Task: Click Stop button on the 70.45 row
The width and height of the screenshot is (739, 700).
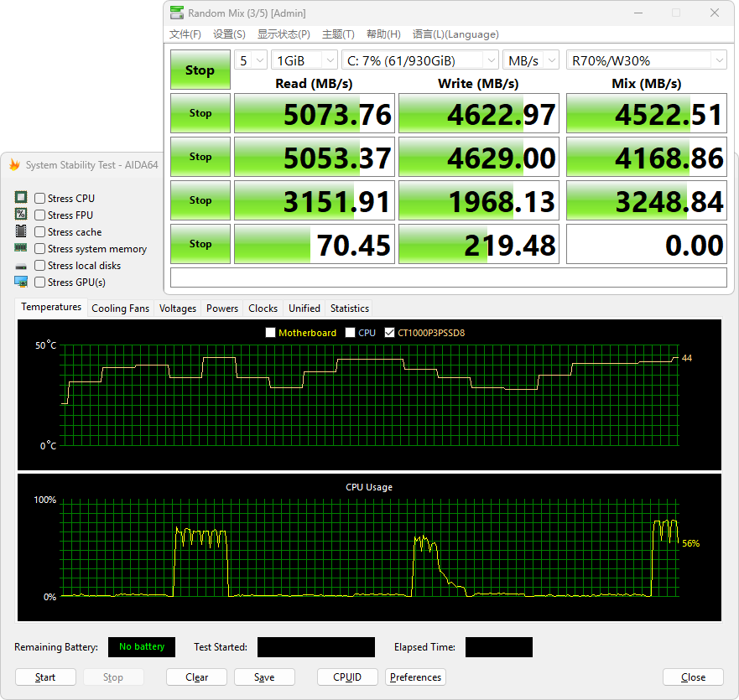Action: pos(200,244)
